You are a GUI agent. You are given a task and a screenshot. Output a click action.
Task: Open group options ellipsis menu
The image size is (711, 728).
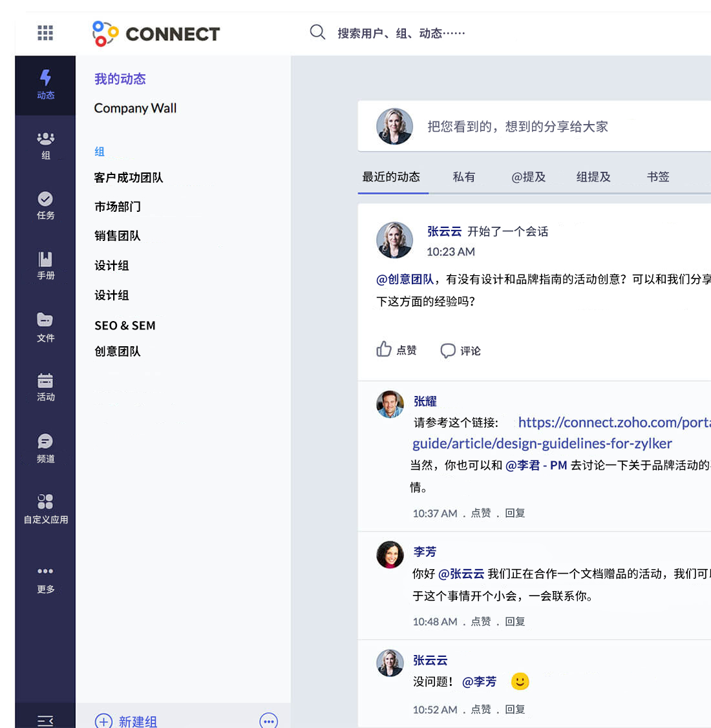[268, 721]
